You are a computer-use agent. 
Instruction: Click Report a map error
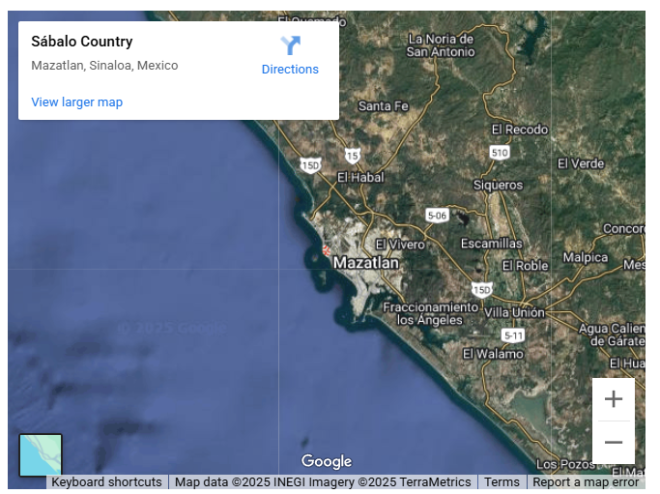585,482
